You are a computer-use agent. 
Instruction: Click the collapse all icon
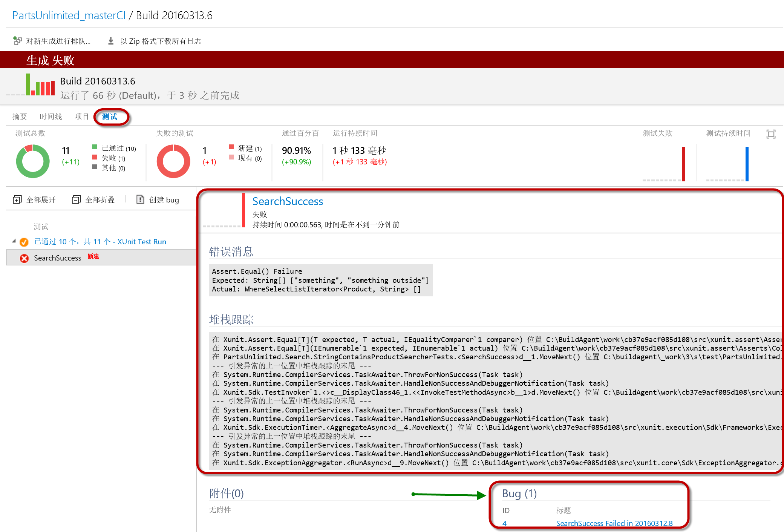point(76,199)
